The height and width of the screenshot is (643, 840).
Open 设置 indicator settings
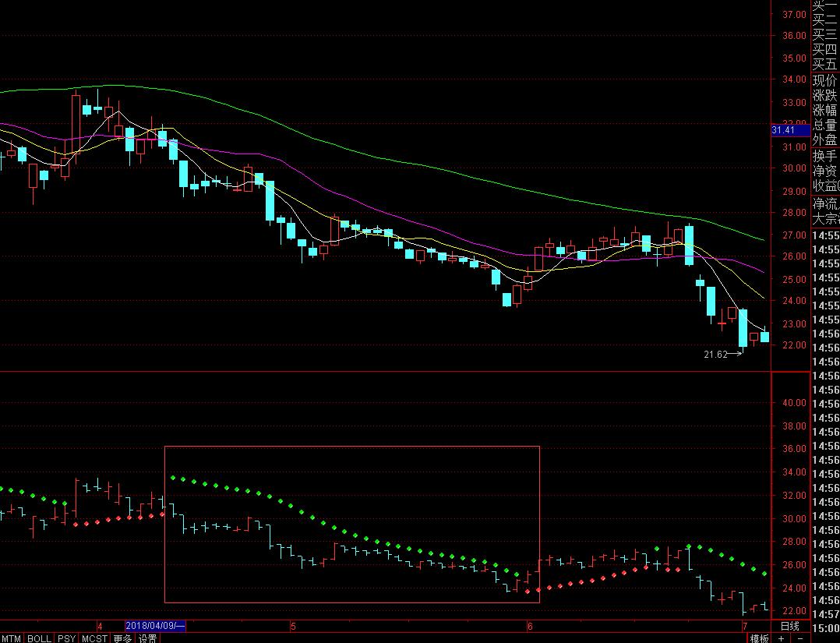(148, 638)
